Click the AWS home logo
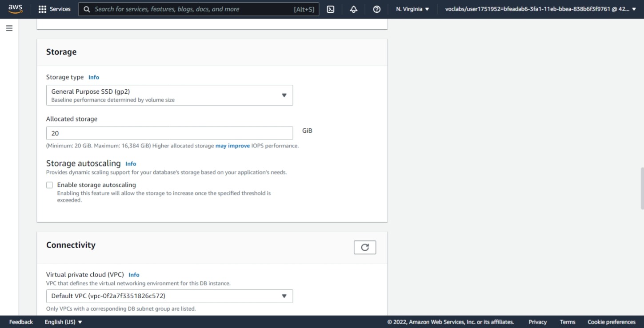Viewport: 644px width, 328px height. pos(15,8)
